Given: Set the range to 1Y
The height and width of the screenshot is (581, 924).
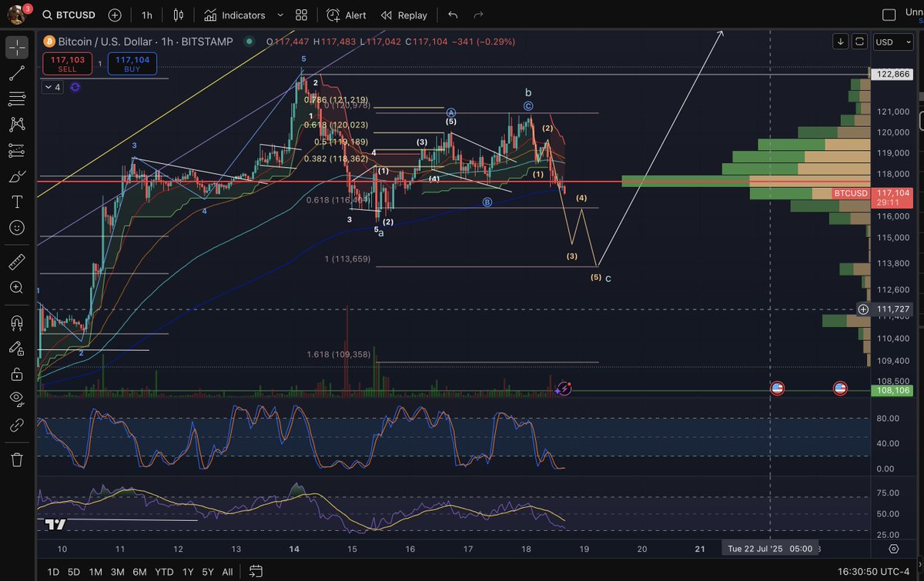Looking at the screenshot, I should [x=188, y=572].
